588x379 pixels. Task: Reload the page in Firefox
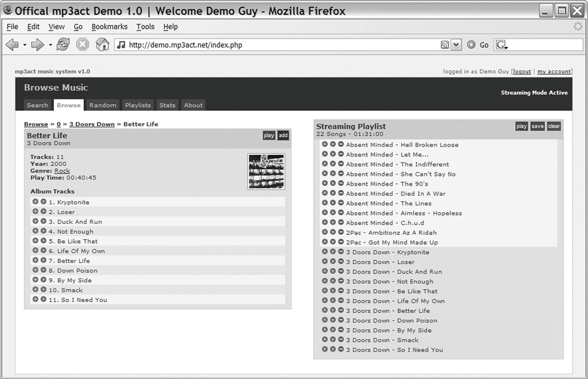[63, 45]
